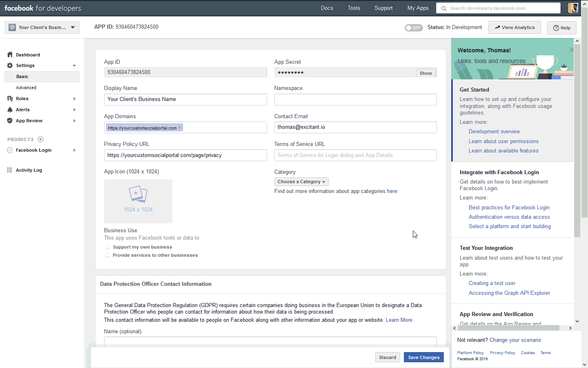The width and height of the screenshot is (588, 368).
Task: Expand the Facebook Login submenu arrow
Action: [x=74, y=150]
